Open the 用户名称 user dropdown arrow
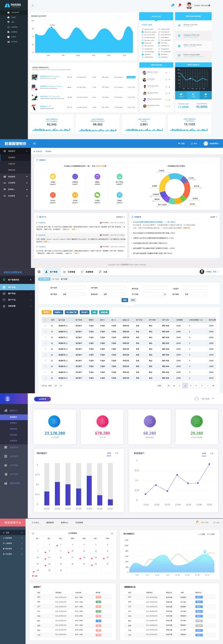Viewport: 223px width, 644px height. 213,399
